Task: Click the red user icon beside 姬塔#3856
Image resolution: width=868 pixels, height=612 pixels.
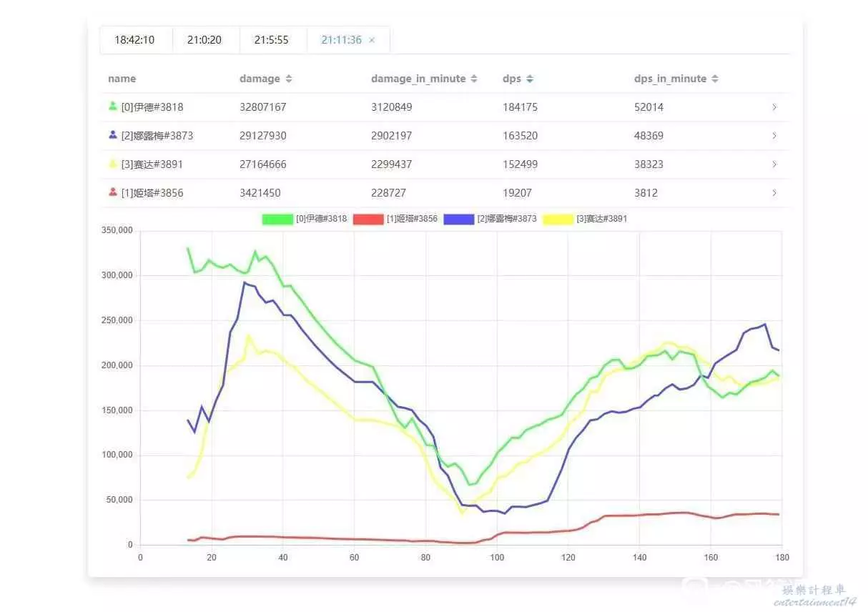Action: [x=112, y=192]
